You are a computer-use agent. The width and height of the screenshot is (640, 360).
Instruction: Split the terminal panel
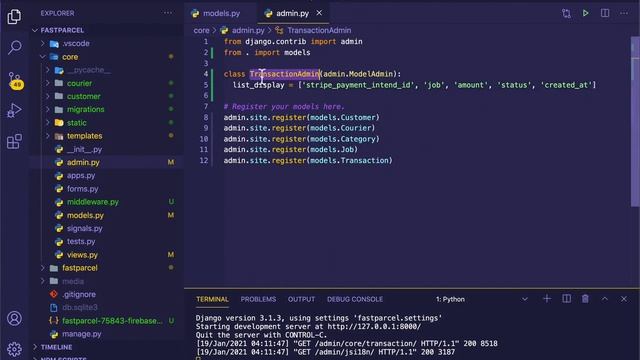point(566,299)
